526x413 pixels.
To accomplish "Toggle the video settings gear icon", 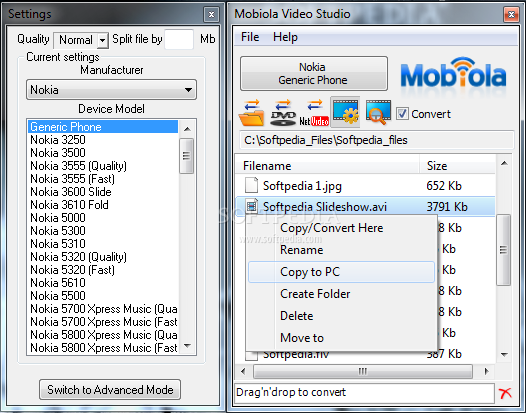I will tap(345, 112).
